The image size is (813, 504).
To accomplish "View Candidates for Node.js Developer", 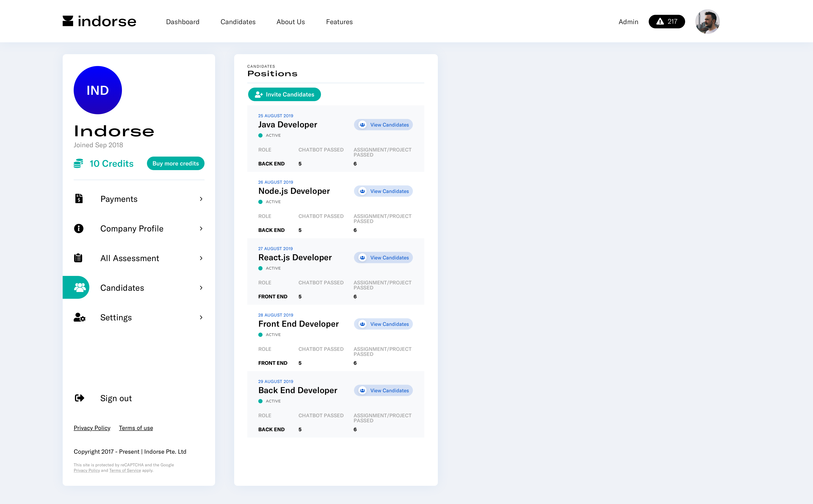I will click(383, 191).
